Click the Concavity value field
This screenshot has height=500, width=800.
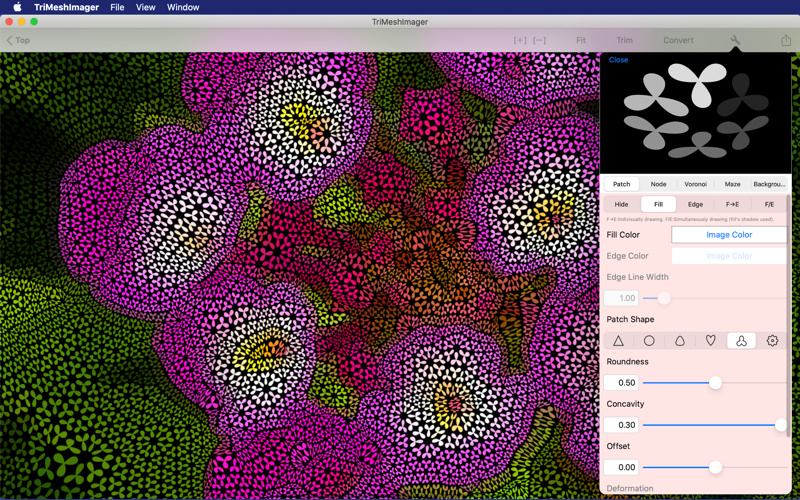coord(621,425)
